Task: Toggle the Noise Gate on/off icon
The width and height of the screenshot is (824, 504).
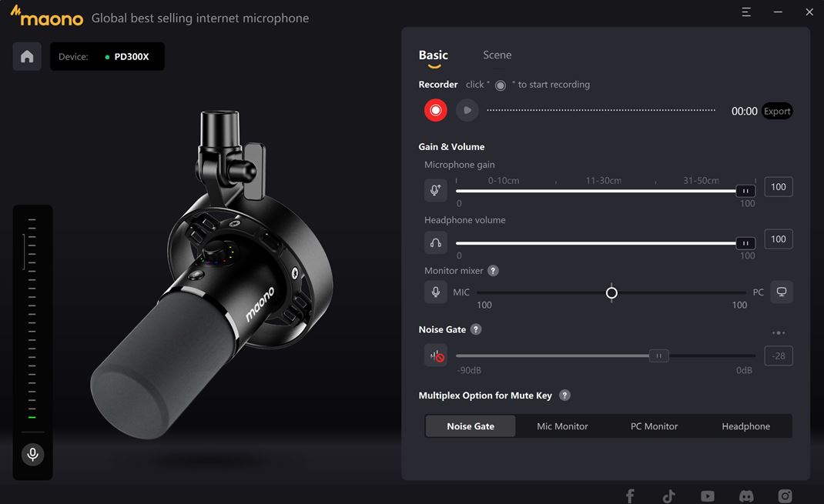Action: tap(436, 356)
